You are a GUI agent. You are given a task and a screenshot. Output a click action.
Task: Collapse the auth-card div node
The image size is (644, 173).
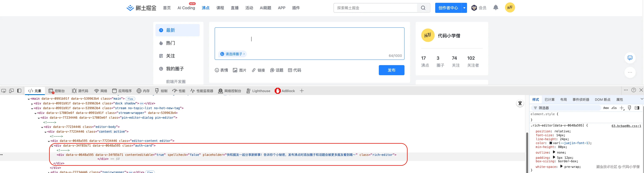click(52, 146)
